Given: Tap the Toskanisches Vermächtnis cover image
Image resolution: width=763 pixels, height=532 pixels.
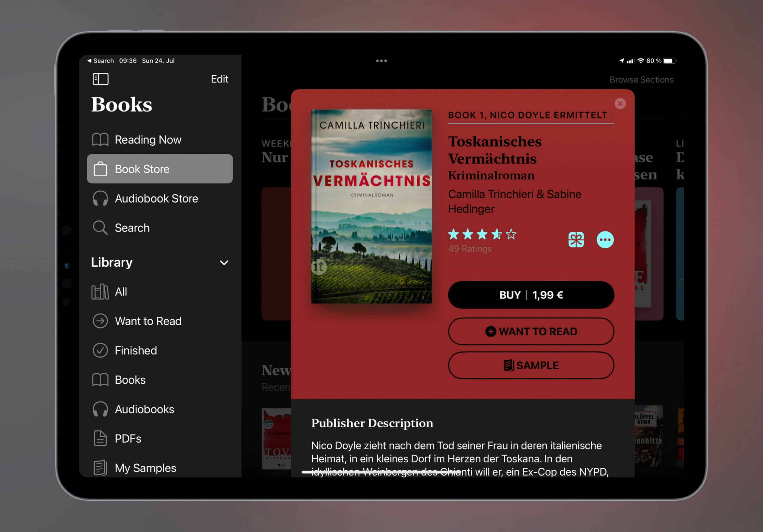Looking at the screenshot, I should click(x=372, y=206).
